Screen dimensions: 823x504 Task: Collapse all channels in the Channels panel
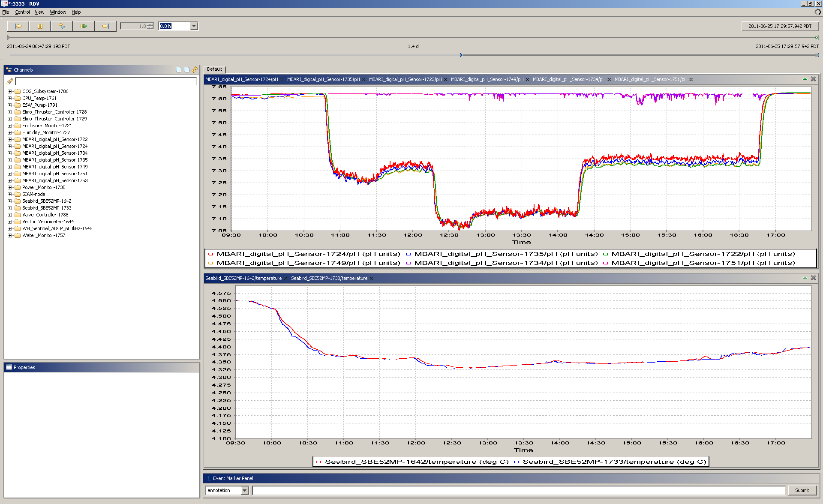tap(187, 70)
